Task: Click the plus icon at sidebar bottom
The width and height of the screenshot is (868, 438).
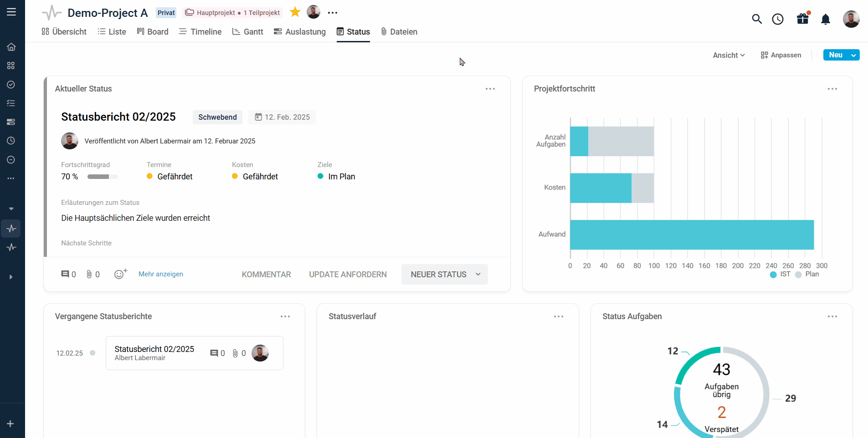Action: 10,424
